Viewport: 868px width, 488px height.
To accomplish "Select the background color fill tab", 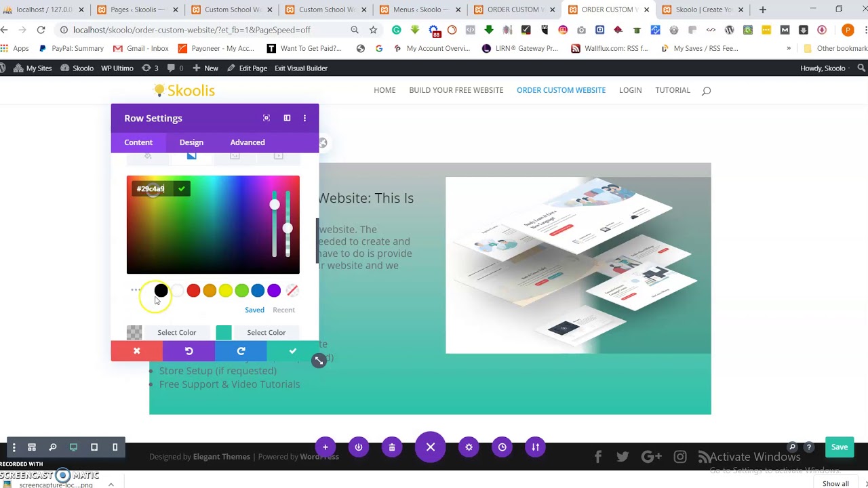I will coord(148,156).
